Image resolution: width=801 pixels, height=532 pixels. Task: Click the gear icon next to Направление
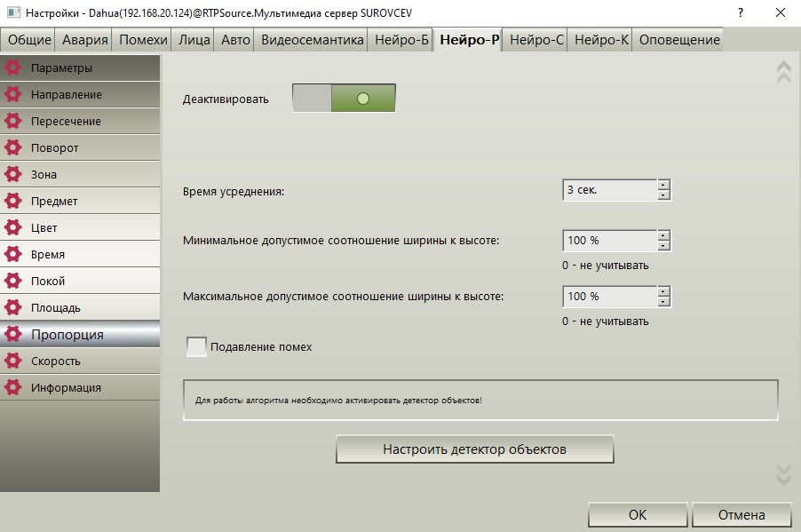click(12, 94)
